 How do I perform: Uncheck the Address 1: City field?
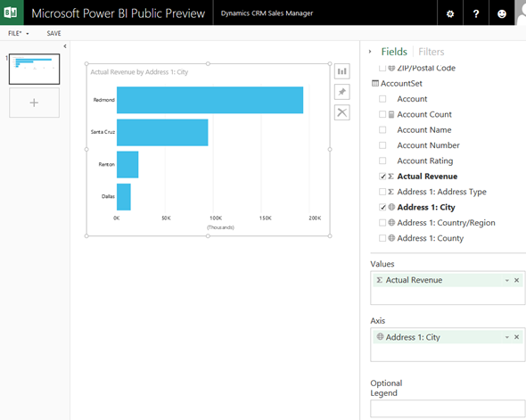382,207
